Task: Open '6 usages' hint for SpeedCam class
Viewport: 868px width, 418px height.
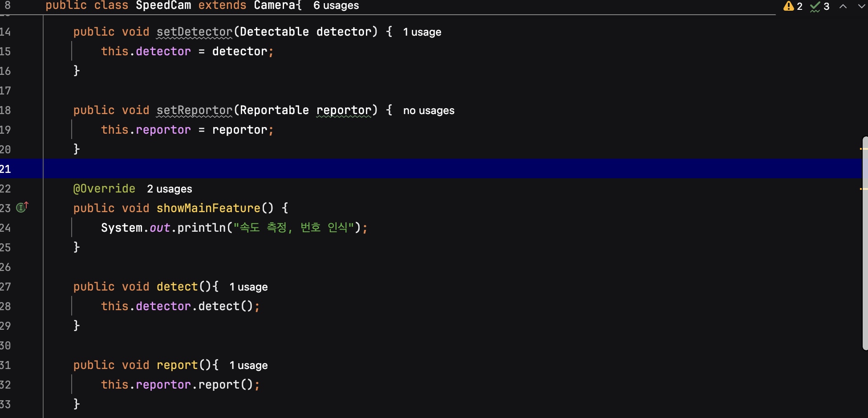Action: [x=336, y=6]
